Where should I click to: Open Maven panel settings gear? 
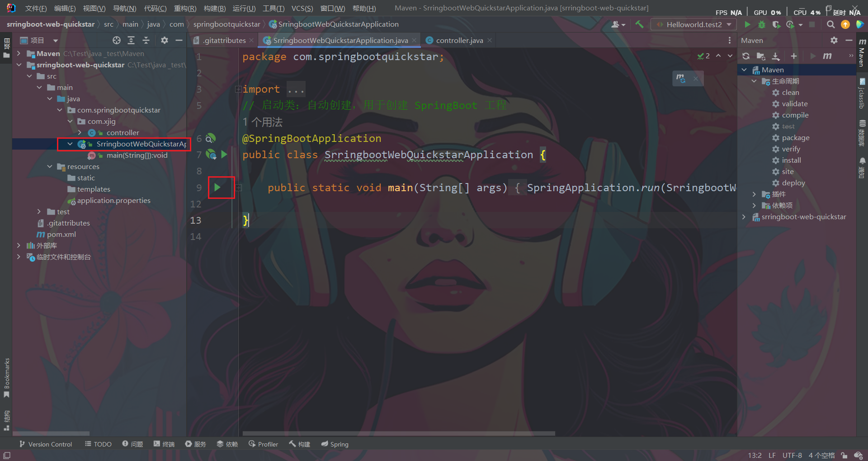[834, 40]
